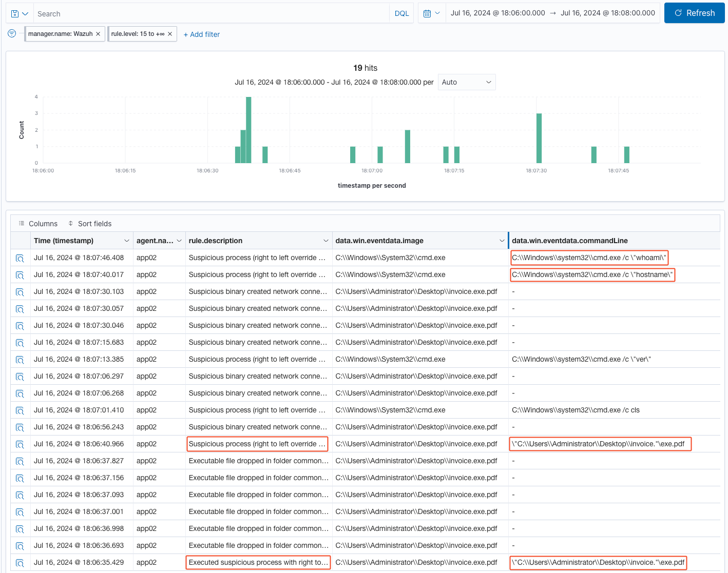Viewport: 728px width, 573px height.
Task: Click the filter options circle icon
Action: (x=12, y=34)
